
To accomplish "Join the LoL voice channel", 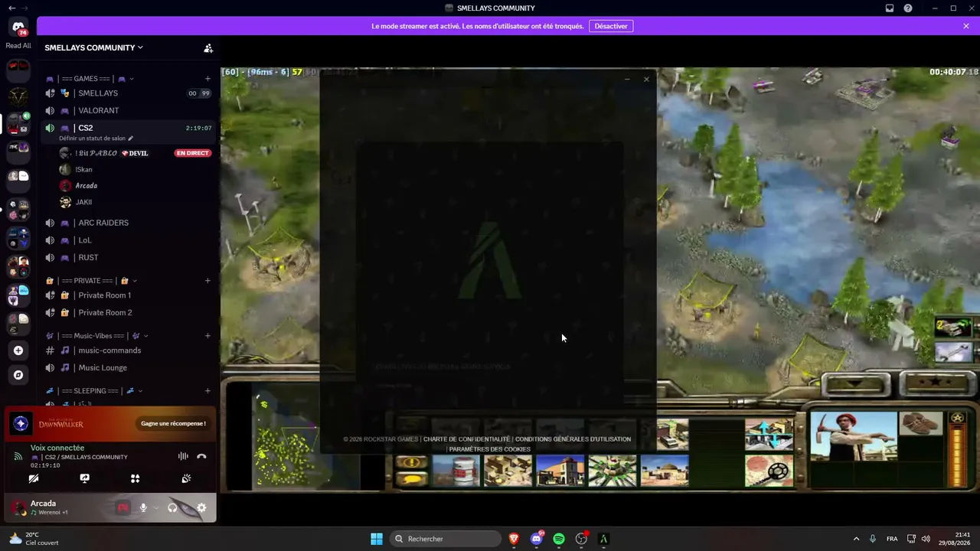I will pyautogui.click(x=129, y=240).
